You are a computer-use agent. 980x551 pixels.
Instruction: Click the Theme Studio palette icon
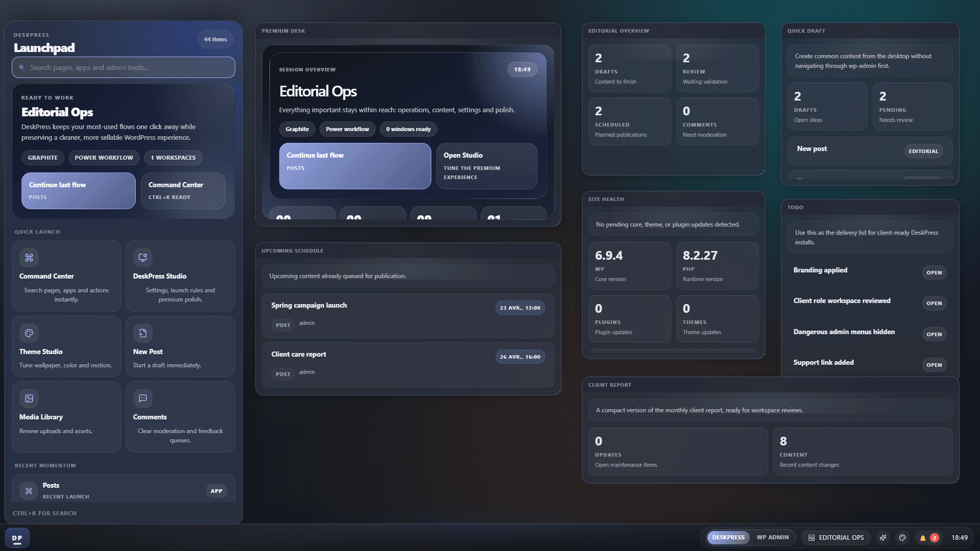[29, 333]
